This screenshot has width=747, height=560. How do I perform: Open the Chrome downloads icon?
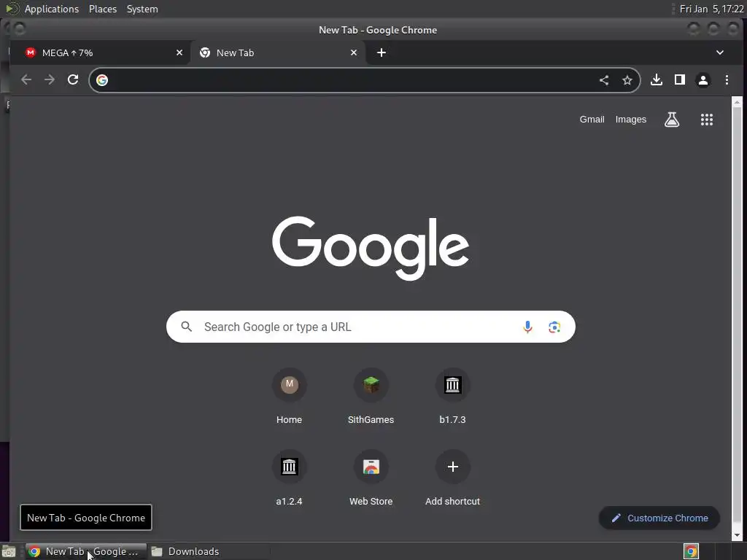coord(657,80)
